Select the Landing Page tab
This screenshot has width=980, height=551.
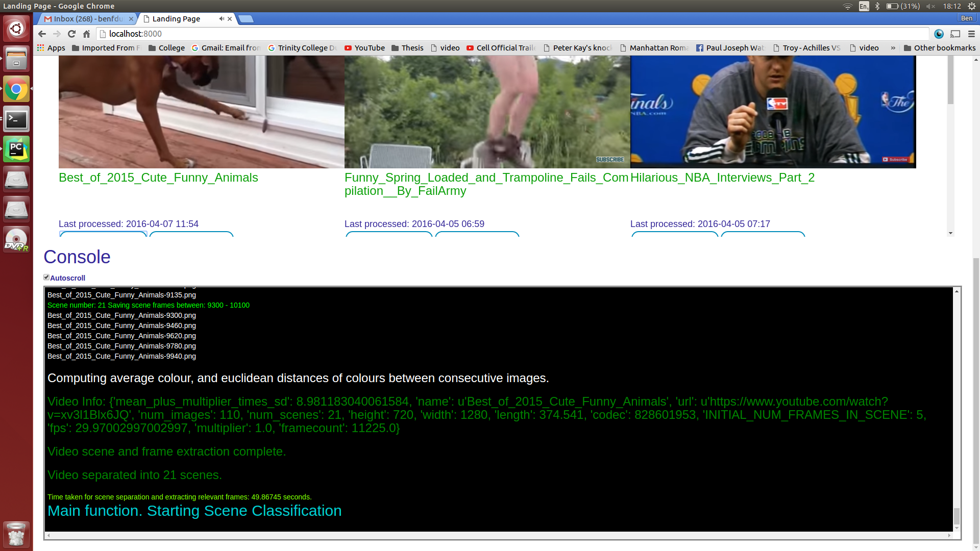[176, 19]
